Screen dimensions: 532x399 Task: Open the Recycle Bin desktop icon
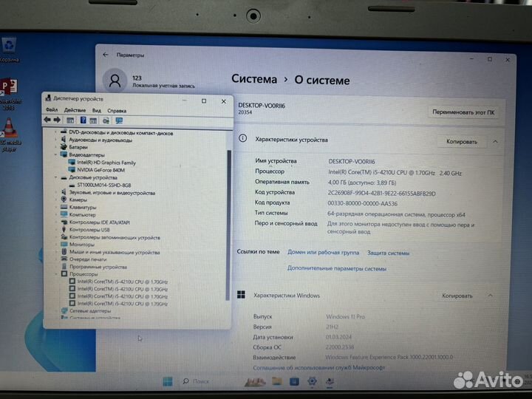click(9, 50)
